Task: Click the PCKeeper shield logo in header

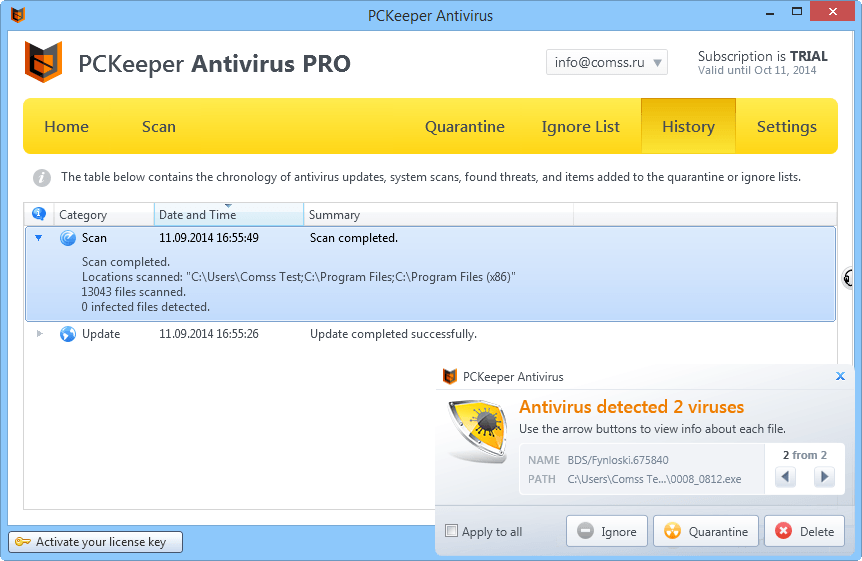Action: tap(43, 62)
